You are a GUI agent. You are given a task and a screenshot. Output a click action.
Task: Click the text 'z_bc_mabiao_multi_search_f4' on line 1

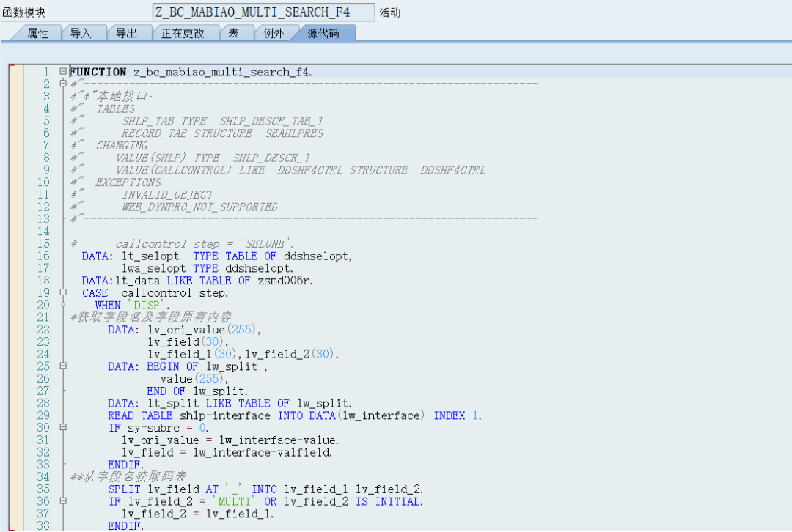(223, 72)
